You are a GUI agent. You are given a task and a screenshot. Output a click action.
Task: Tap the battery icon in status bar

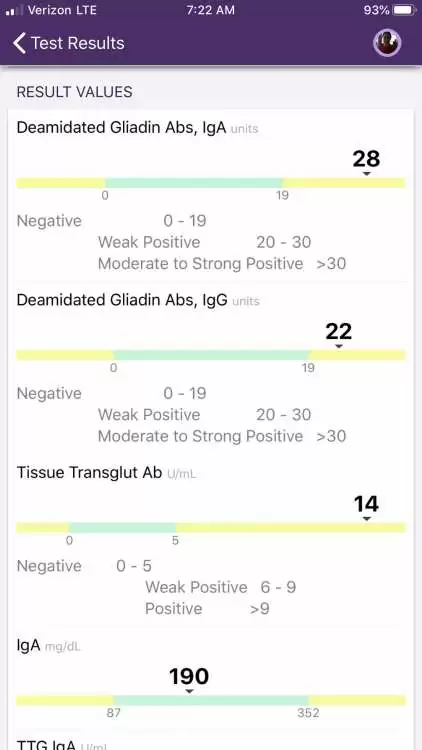[404, 10]
